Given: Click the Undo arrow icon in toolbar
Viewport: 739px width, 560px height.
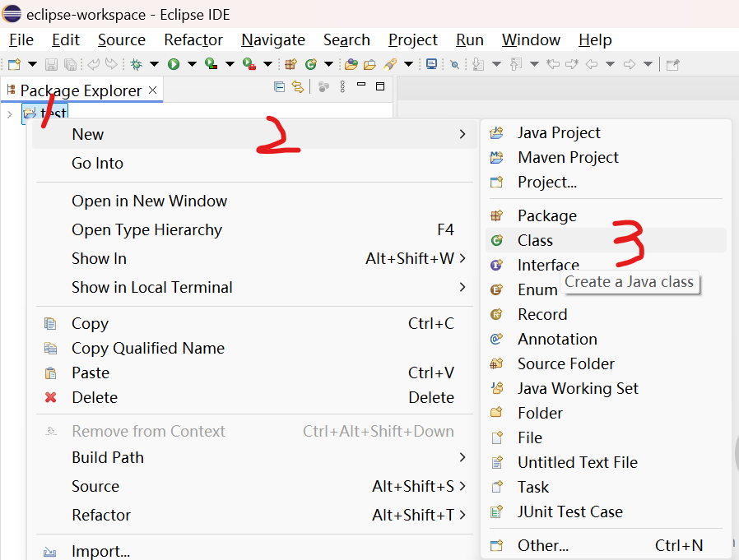Looking at the screenshot, I should pyautogui.click(x=93, y=64).
